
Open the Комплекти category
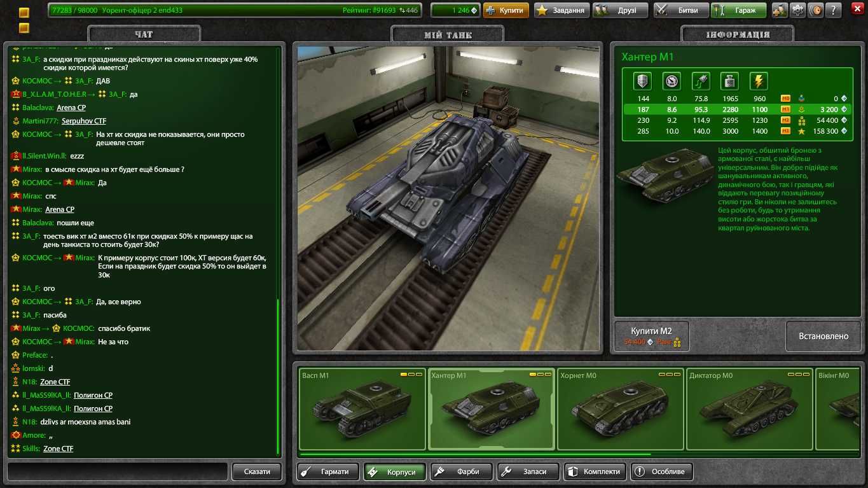[595, 471]
